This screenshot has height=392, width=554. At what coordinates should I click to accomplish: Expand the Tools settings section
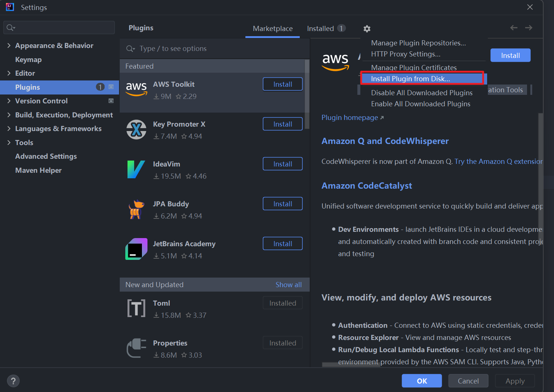click(9, 142)
